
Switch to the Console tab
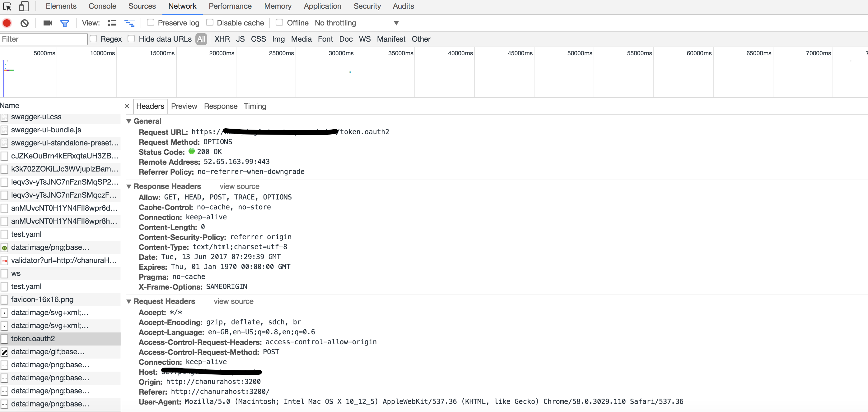tap(102, 6)
